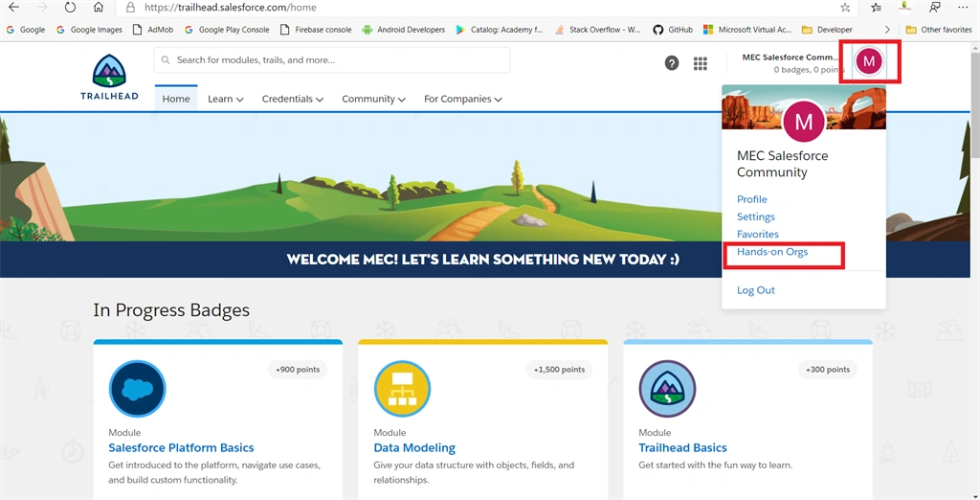Click the browser back arrow

point(13,8)
